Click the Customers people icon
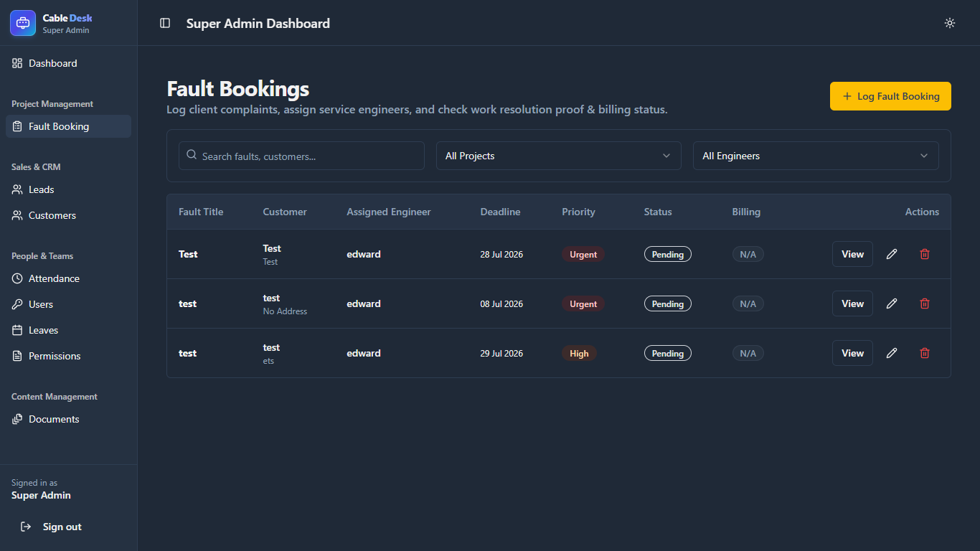This screenshot has width=980, height=551. click(x=17, y=215)
